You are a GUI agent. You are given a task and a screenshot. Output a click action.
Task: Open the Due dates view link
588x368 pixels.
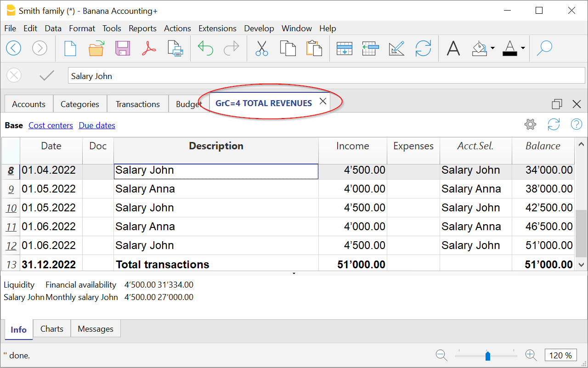97,125
